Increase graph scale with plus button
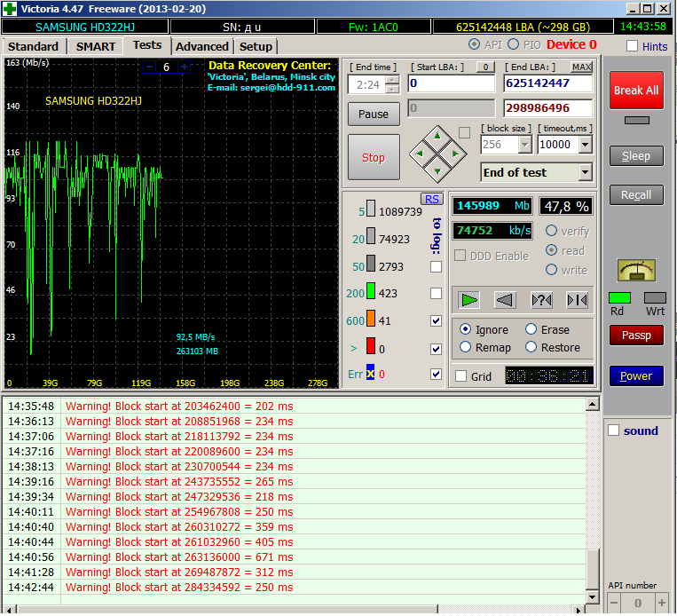The height and width of the screenshot is (616, 677). [x=184, y=67]
